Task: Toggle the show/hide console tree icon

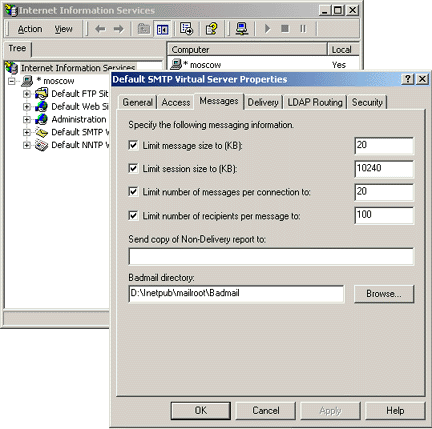Action: tap(162, 29)
